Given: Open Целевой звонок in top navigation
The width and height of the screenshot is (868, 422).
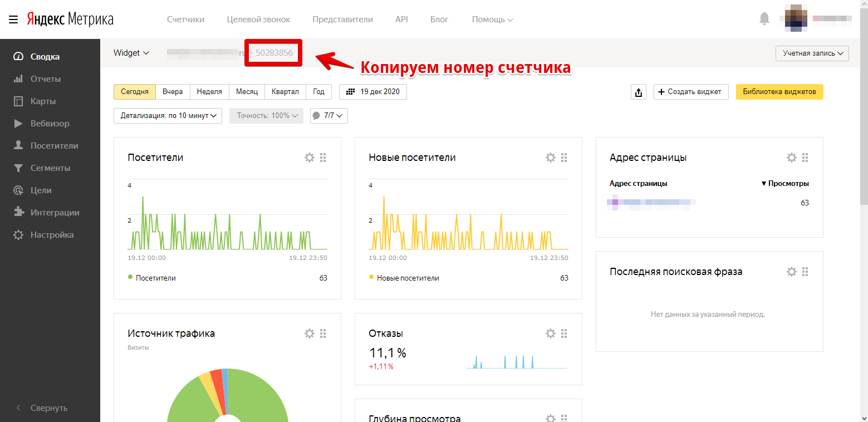Looking at the screenshot, I should pos(258,19).
